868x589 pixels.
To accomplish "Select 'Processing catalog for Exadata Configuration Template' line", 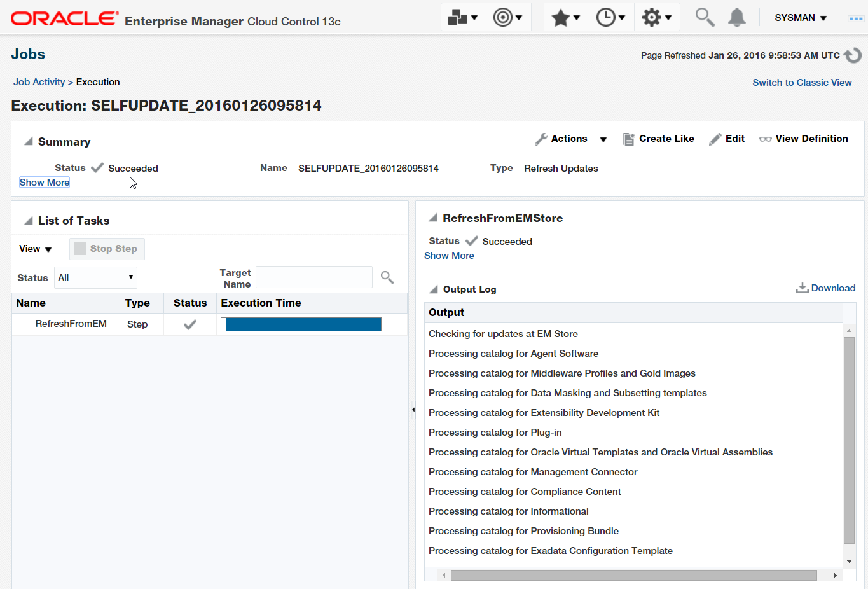I will click(x=550, y=551).
